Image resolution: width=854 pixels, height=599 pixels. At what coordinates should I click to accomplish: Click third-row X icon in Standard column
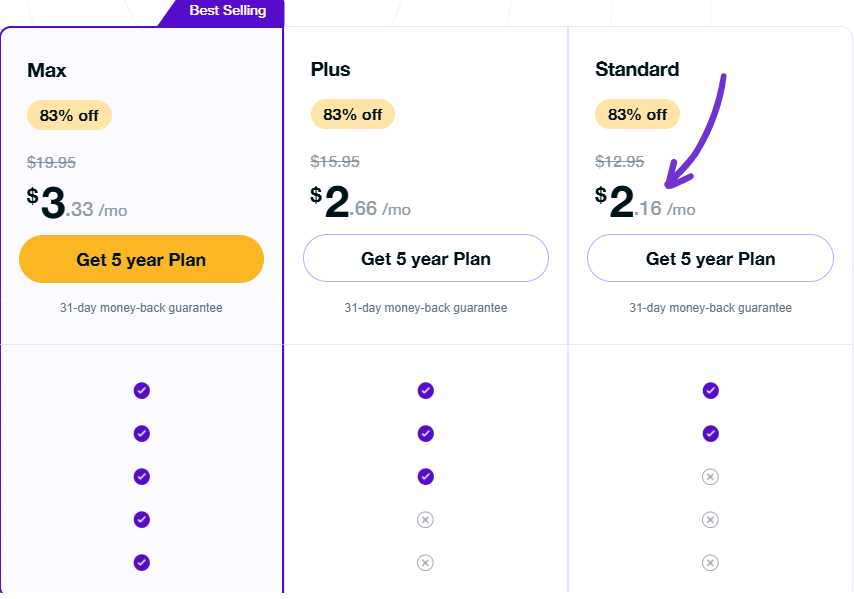click(710, 477)
